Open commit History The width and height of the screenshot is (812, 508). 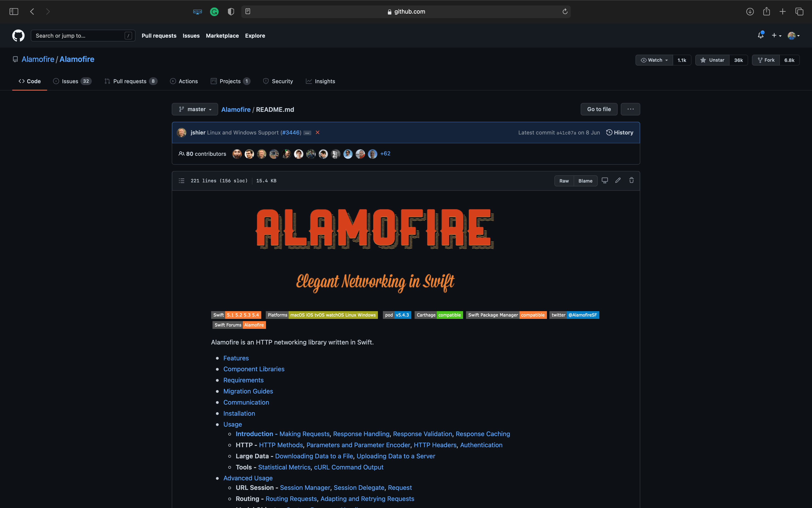pyautogui.click(x=620, y=132)
